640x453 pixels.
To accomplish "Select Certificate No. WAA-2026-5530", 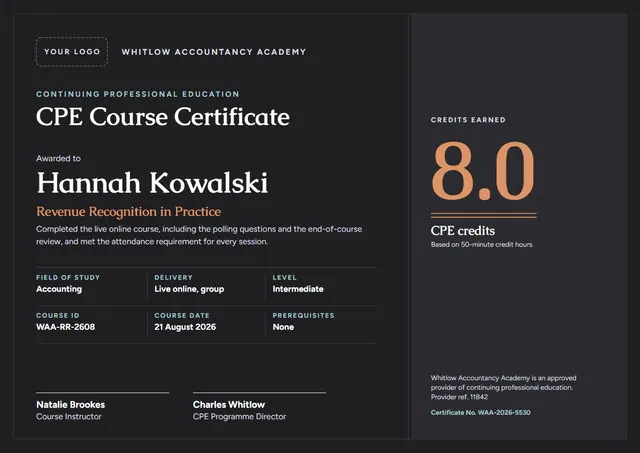I will click(481, 413).
